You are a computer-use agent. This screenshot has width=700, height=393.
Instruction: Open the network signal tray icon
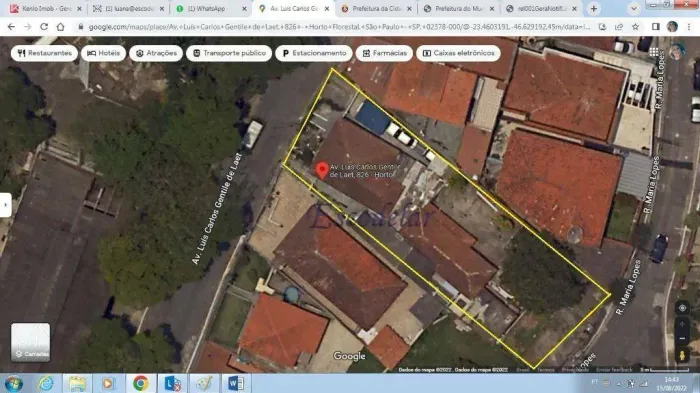click(644, 383)
